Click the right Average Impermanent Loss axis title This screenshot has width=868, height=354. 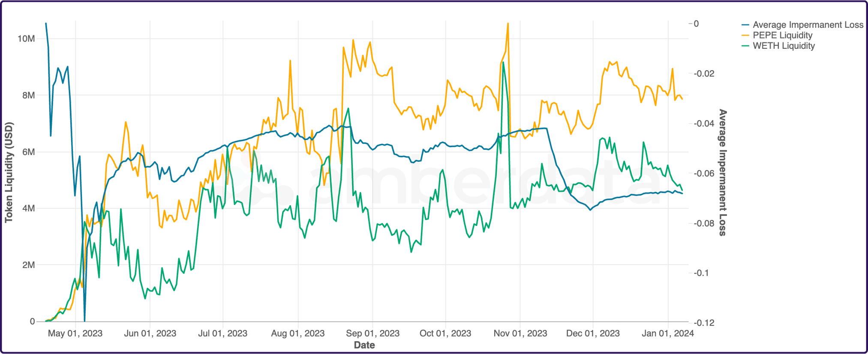click(x=723, y=173)
